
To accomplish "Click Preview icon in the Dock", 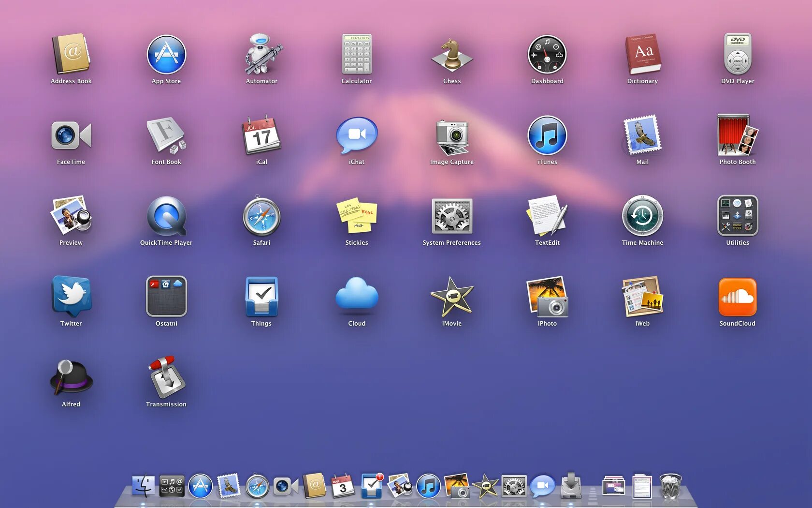I will [400, 486].
